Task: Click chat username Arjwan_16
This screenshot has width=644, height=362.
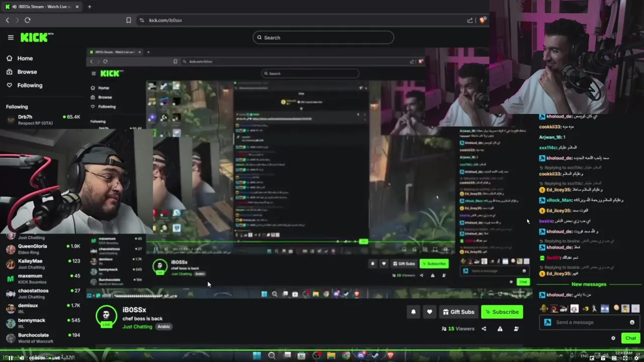Action: point(550,137)
